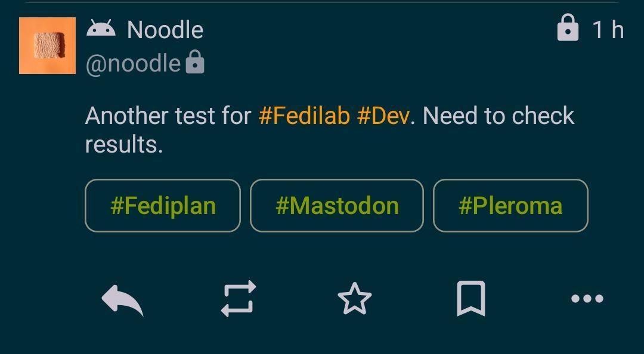Viewport: 644px width, 354px height.
Task: Click the word 'results.' in the post
Action: [x=124, y=145]
